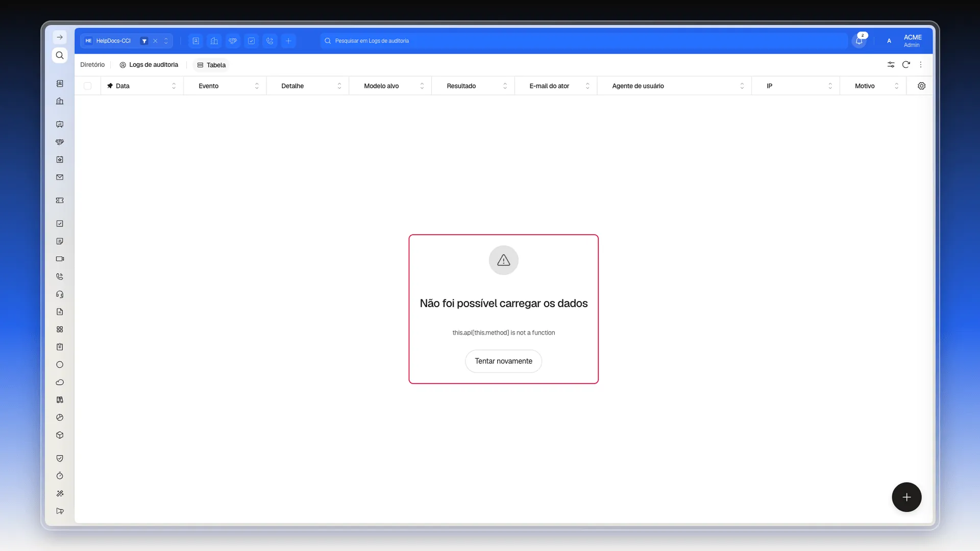Click the floating plus add button
This screenshot has width=980, height=551.
(906, 497)
